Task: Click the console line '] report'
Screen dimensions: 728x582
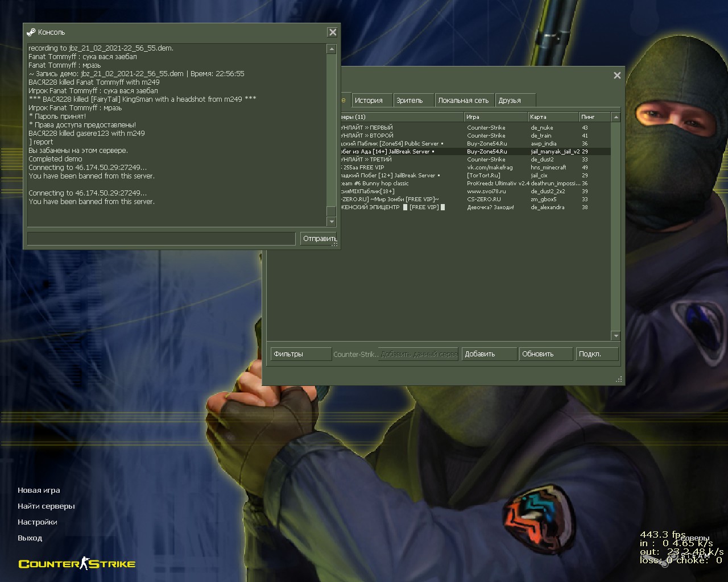Action: (40, 142)
